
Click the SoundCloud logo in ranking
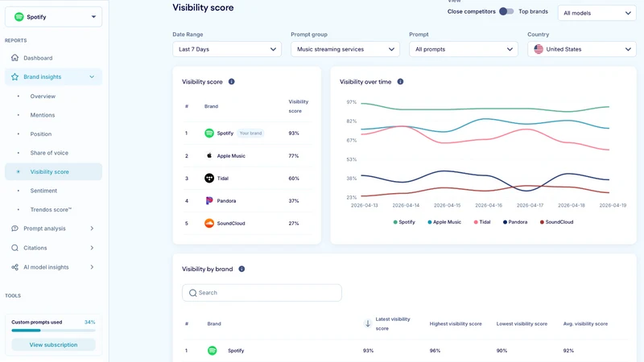tap(209, 224)
